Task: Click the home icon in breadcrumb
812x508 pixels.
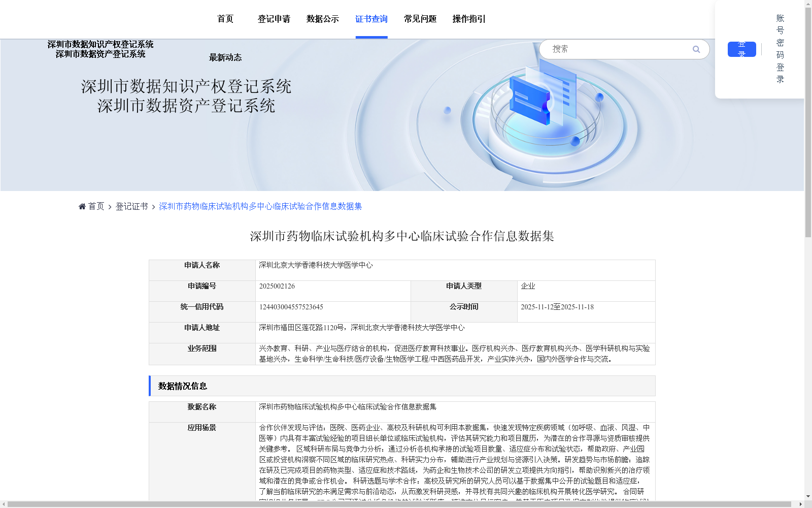Action: tap(82, 206)
